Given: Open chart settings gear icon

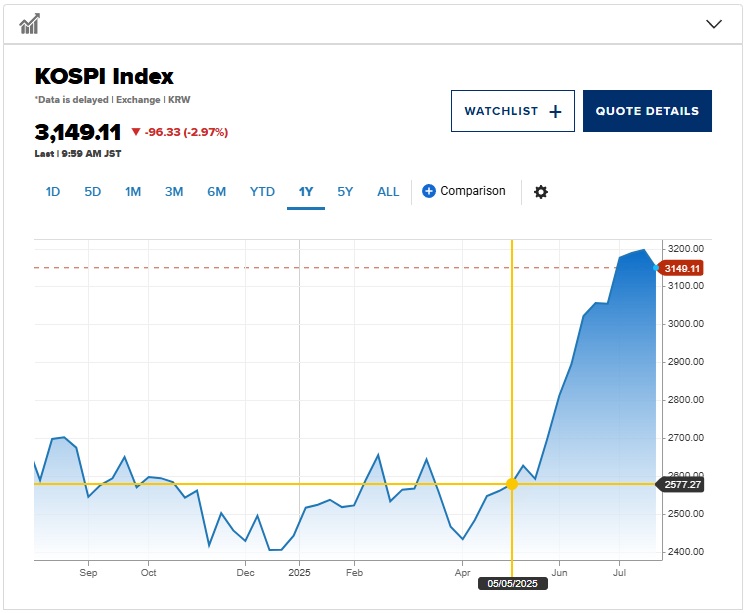Looking at the screenshot, I should (x=540, y=192).
